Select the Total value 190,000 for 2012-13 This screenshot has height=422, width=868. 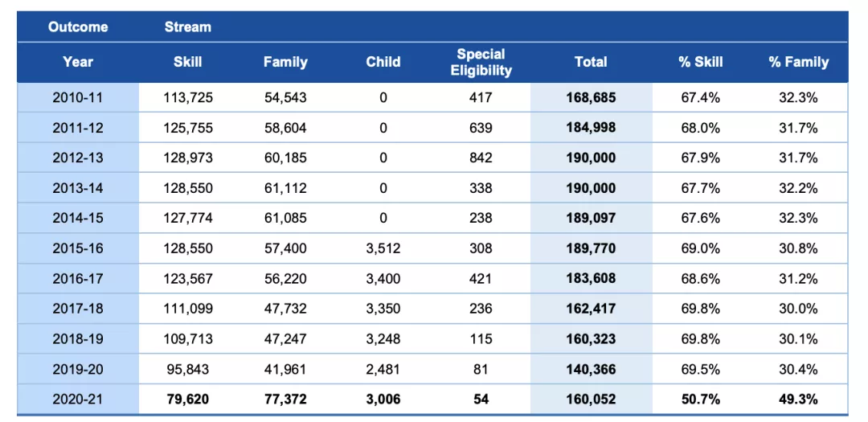591,158
